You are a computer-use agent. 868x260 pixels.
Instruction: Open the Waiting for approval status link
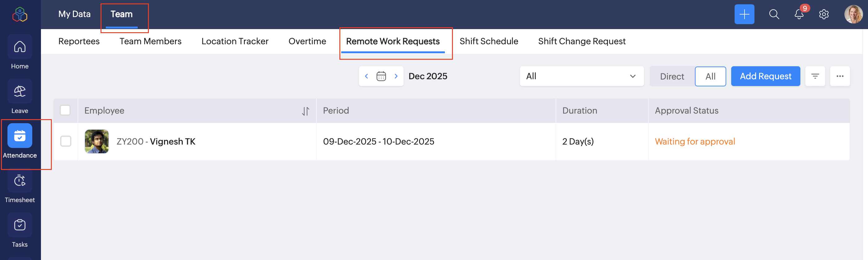[x=695, y=141]
